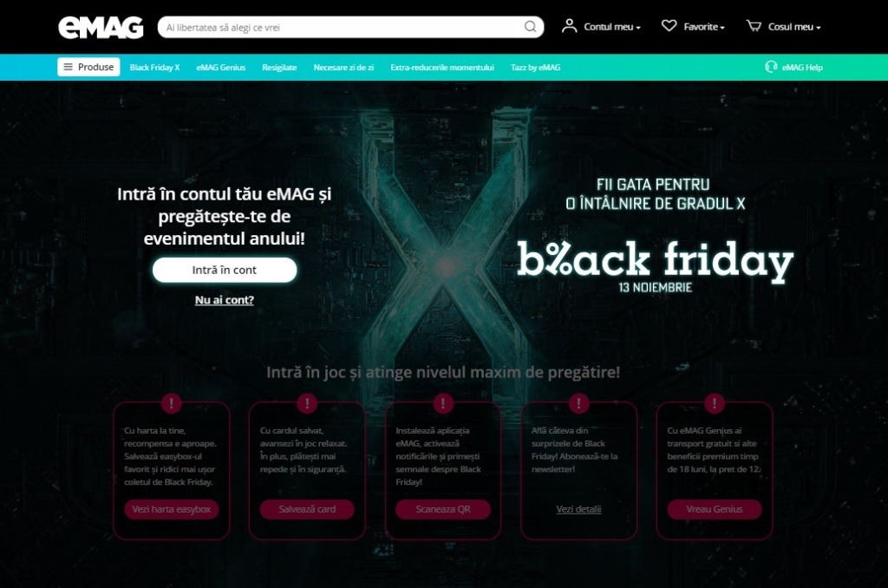Image resolution: width=888 pixels, height=588 pixels.
Task: Click the user account icon
Action: click(569, 26)
